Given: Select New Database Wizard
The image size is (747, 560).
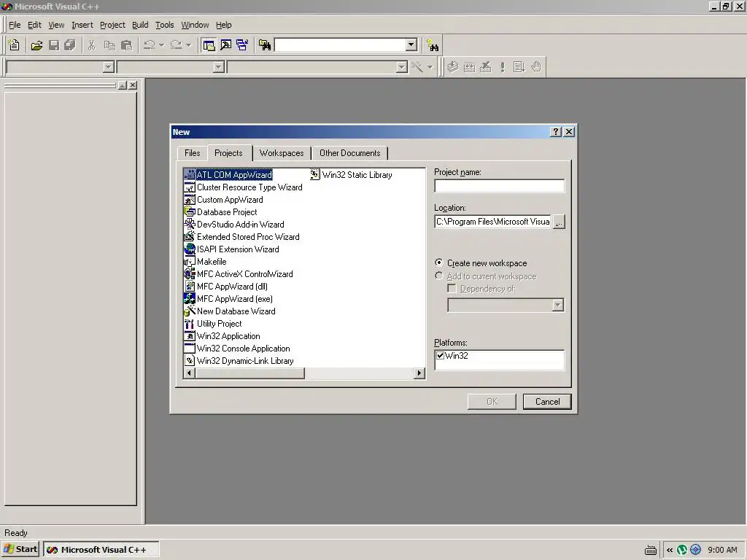Looking at the screenshot, I should coord(230,311).
